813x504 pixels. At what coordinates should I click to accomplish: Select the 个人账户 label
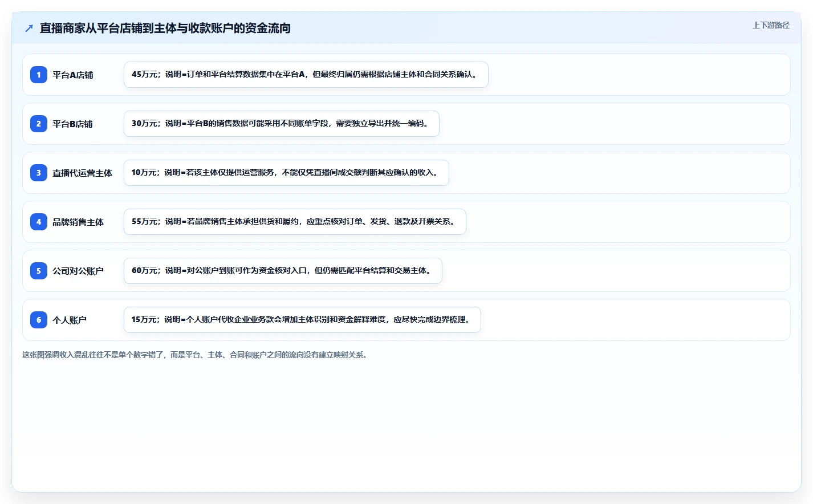coord(70,320)
